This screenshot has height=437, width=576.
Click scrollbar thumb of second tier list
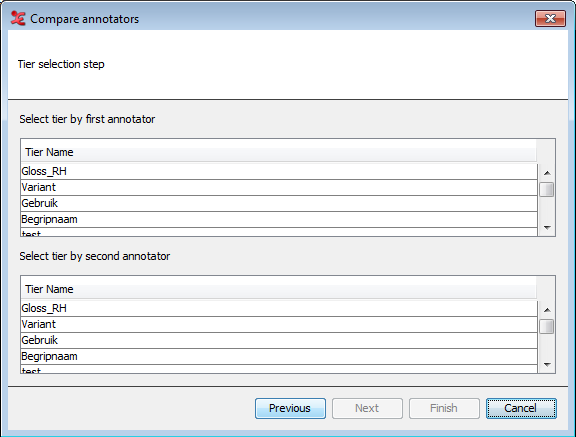coord(547,327)
